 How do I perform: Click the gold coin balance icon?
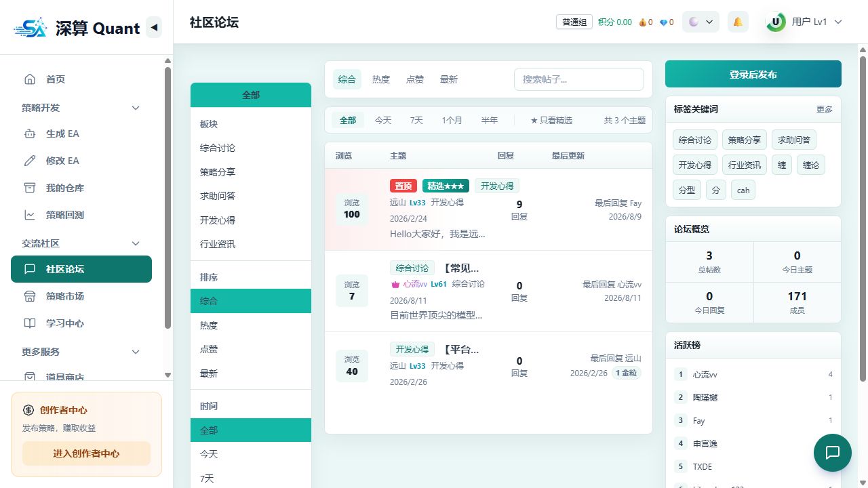point(643,22)
